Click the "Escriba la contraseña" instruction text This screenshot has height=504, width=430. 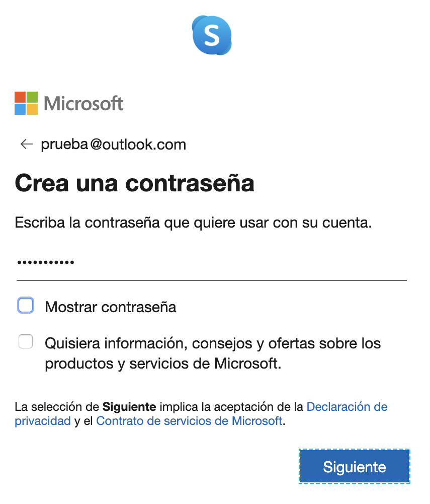[x=193, y=223]
